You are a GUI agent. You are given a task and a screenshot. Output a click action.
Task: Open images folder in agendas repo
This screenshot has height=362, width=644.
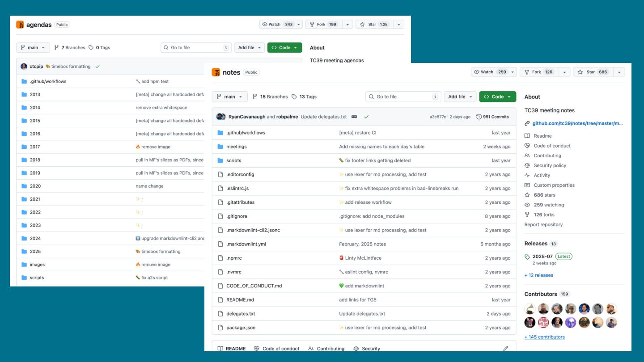click(37, 265)
